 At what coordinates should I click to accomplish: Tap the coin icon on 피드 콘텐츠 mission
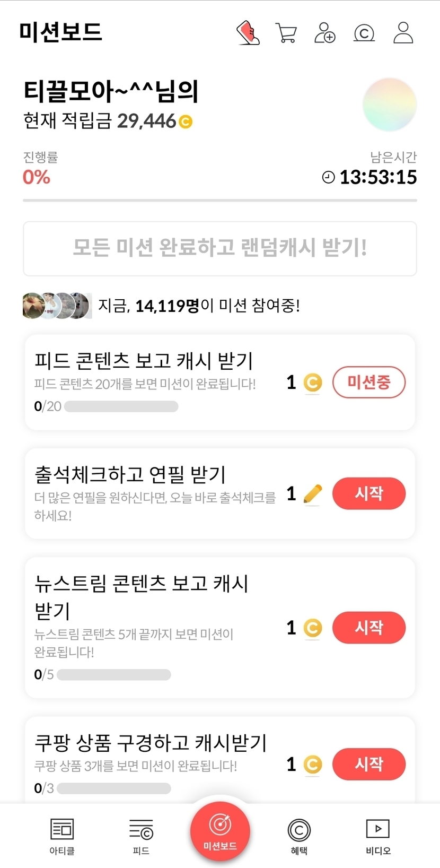(x=313, y=383)
